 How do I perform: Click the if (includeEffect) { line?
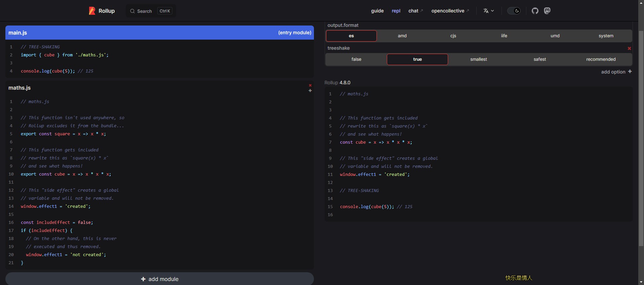click(x=46, y=230)
